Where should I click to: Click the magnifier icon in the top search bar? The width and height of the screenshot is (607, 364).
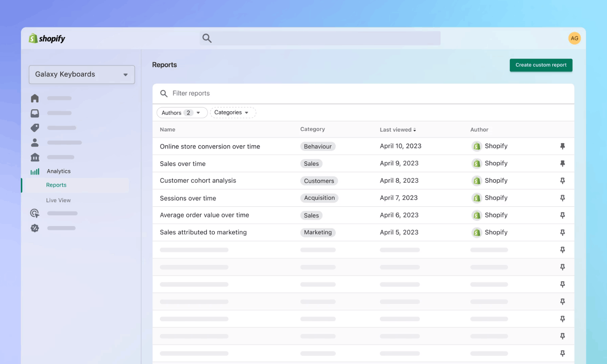(207, 38)
